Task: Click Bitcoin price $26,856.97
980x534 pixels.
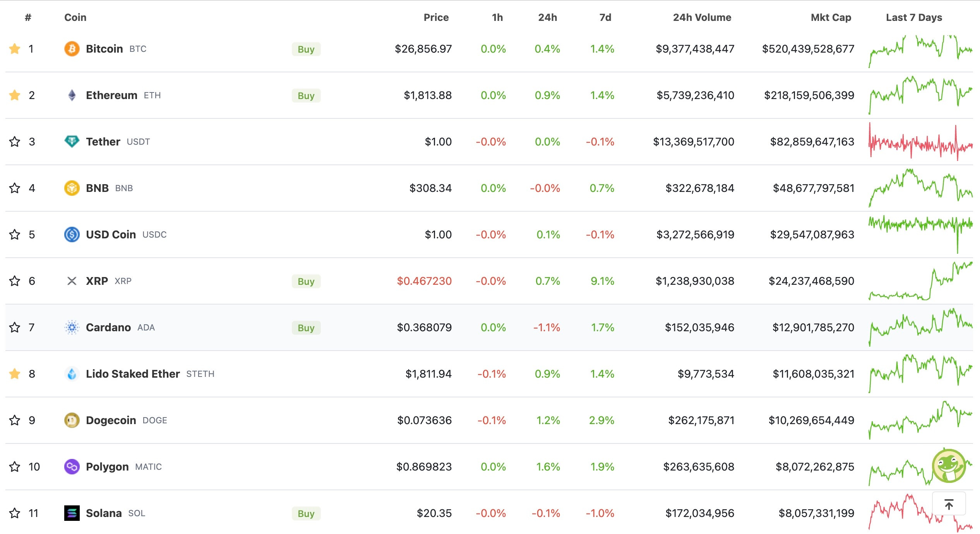Action: 423,49
